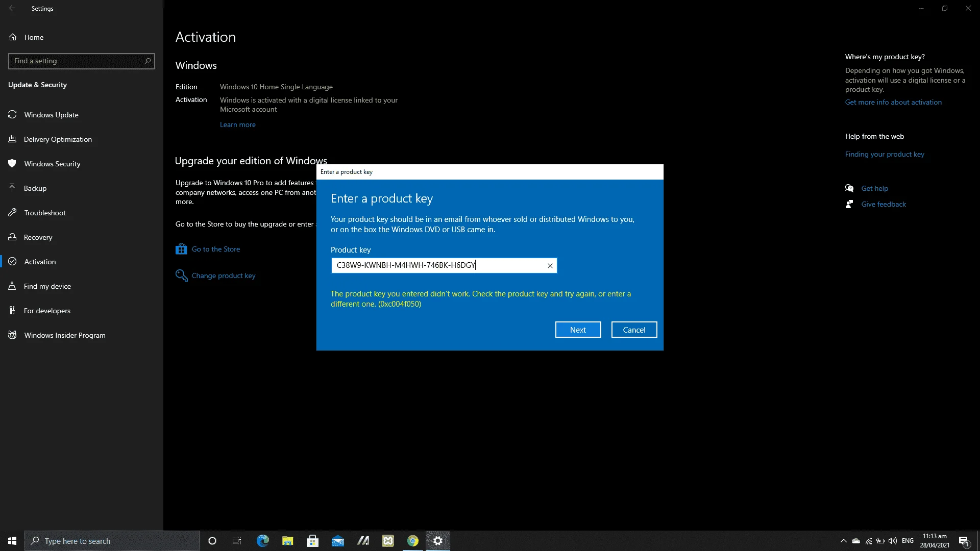
Task: Click the taskbar search box
Action: (112, 541)
